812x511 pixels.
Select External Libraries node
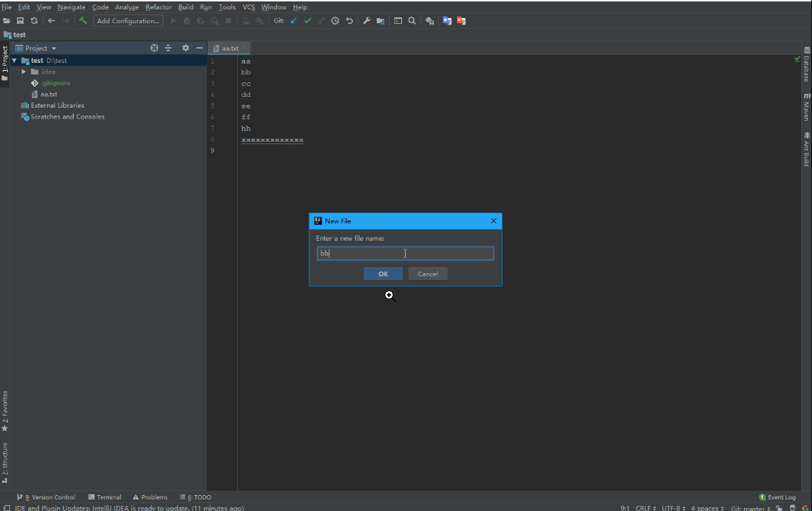click(x=52, y=105)
